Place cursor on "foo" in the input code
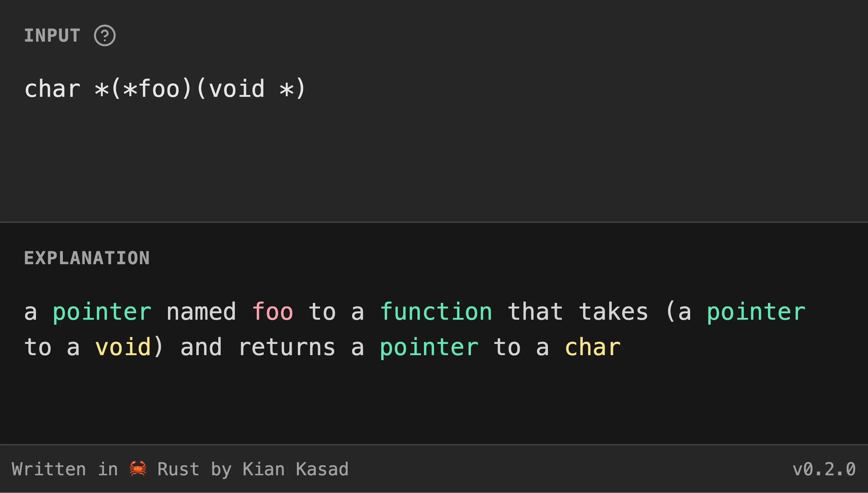 coord(159,89)
